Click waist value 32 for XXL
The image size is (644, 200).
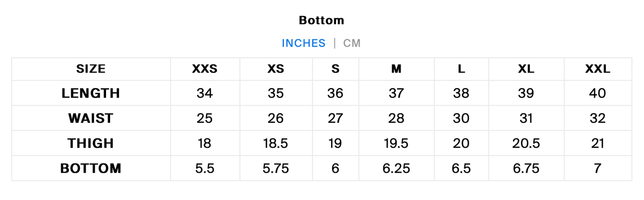(598, 118)
